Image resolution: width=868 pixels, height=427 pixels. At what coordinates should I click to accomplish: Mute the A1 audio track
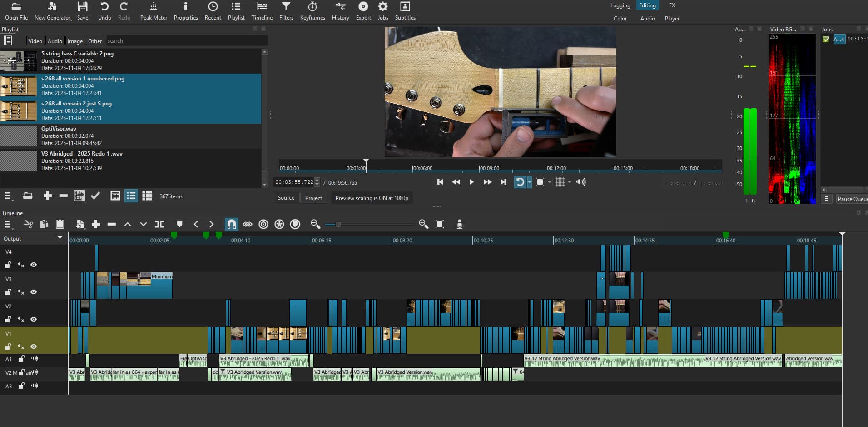[x=35, y=359]
